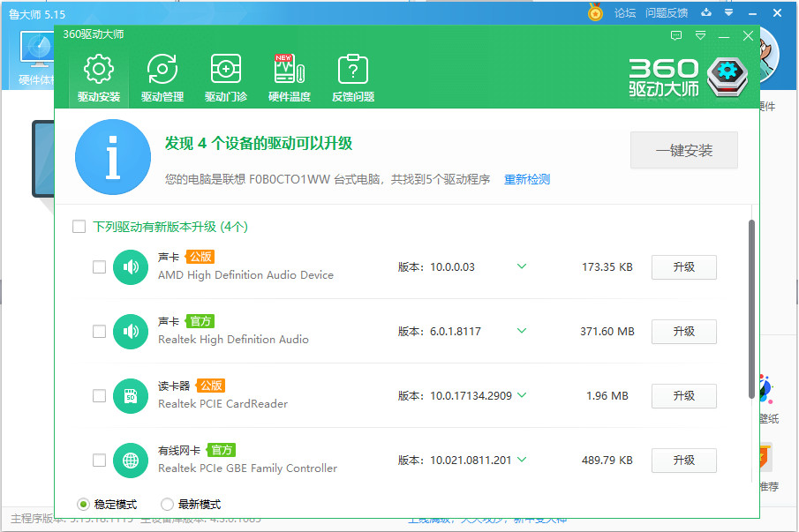Click the speaker icon for AMD audio driver

(130, 266)
